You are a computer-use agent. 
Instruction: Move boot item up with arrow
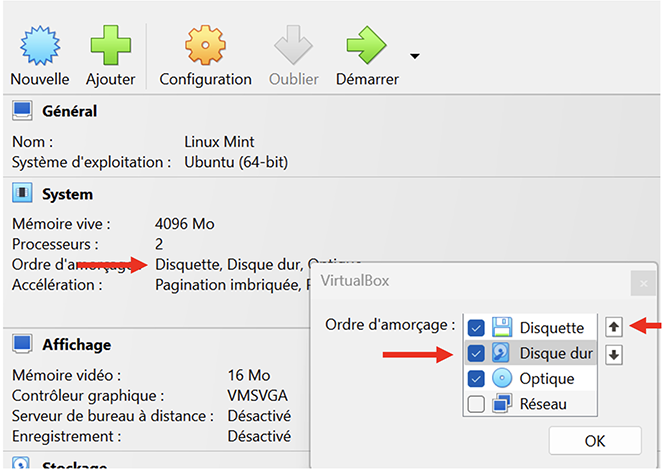coord(615,327)
